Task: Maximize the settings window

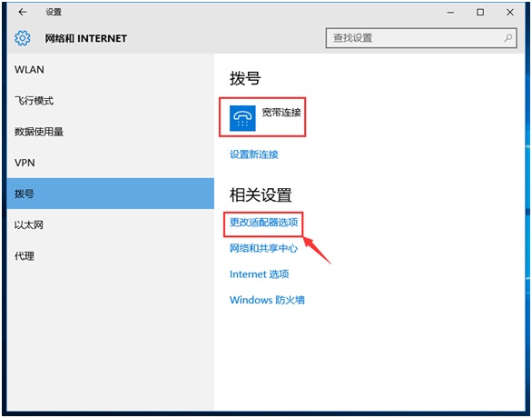Action: click(480, 13)
